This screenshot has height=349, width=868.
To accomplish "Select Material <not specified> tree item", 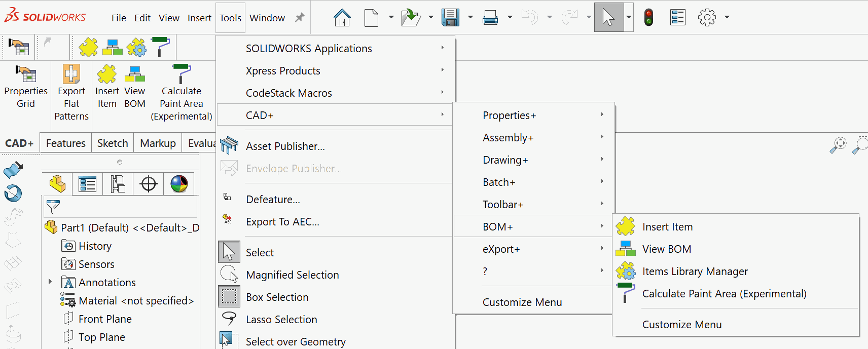I will 127,301.
